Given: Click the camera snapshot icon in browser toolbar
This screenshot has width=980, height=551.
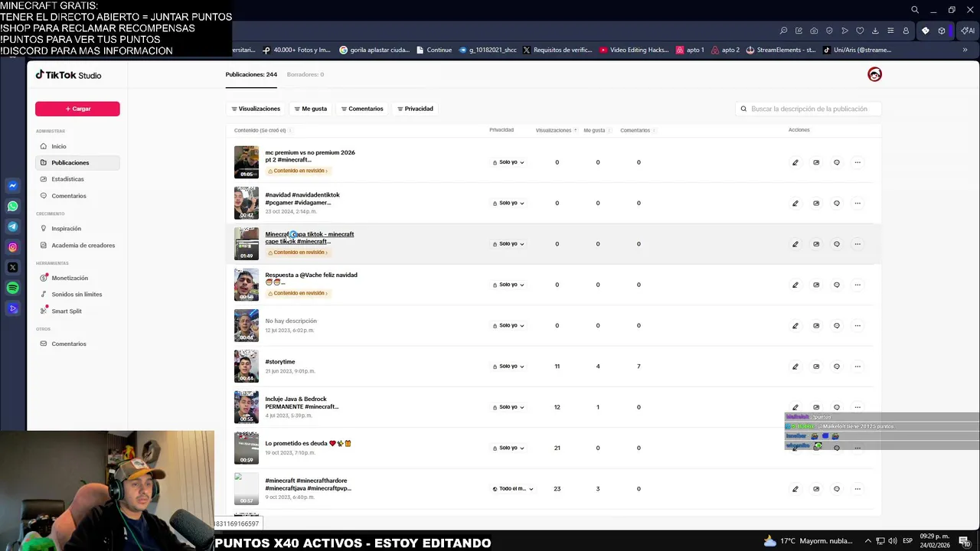Looking at the screenshot, I should (814, 31).
